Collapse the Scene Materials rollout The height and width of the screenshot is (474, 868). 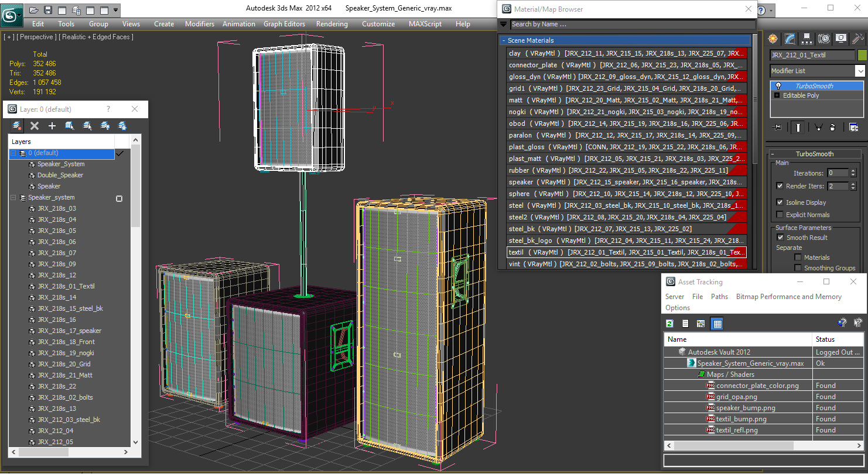coord(503,40)
